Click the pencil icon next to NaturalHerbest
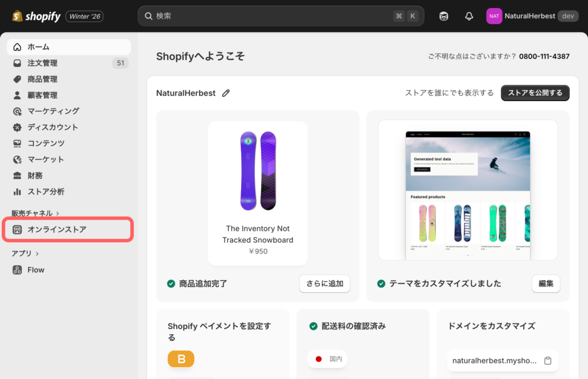588x379 pixels. click(x=226, y=93)
